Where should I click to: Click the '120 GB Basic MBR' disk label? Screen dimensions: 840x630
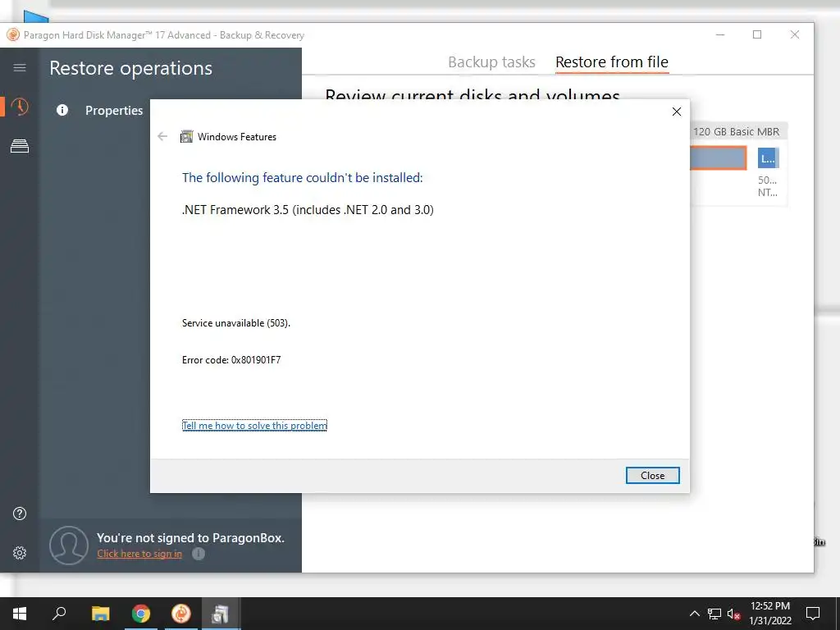tap(736, 132)
